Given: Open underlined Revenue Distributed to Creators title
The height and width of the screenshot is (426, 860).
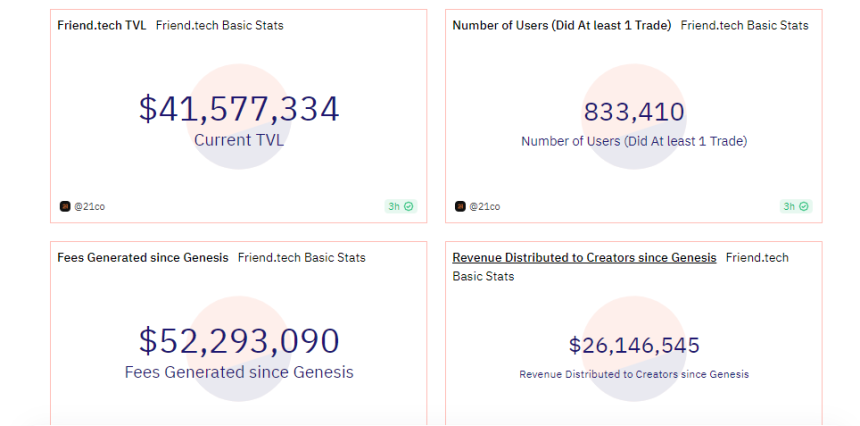Looking at the screenshot, I should click(x=584, y=257).
